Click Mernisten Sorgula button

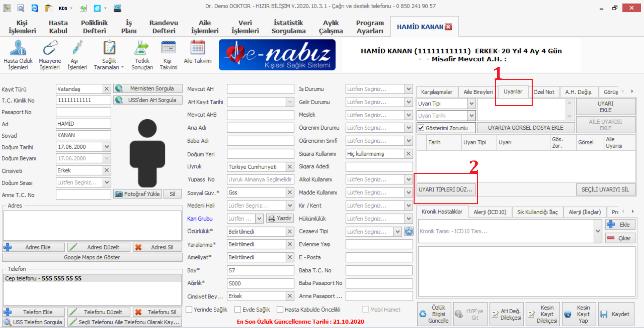[148, 88]
